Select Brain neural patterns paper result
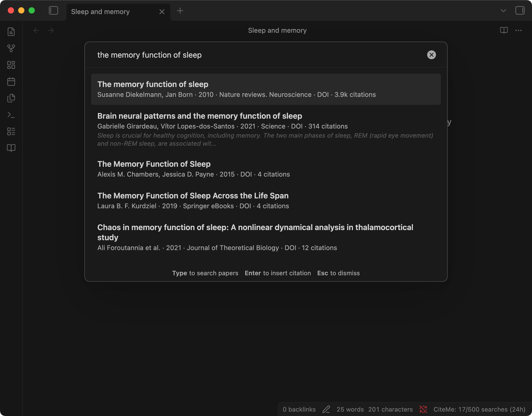 point(266,129)
